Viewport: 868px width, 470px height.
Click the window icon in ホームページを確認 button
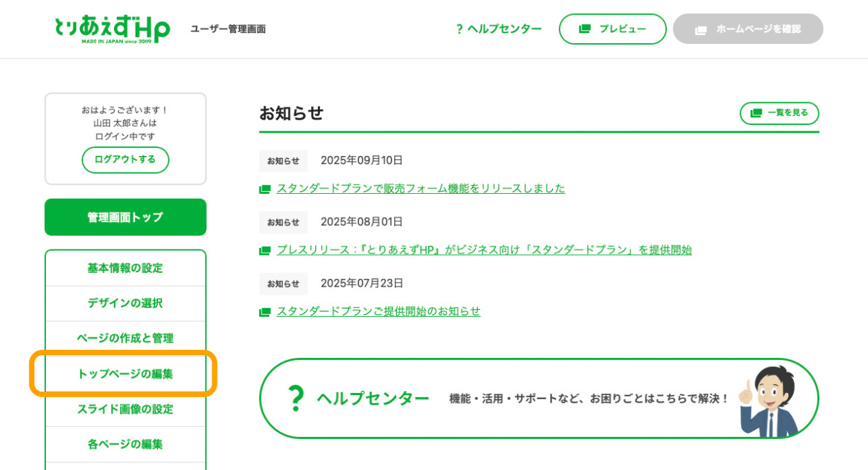tap(700, 30)
